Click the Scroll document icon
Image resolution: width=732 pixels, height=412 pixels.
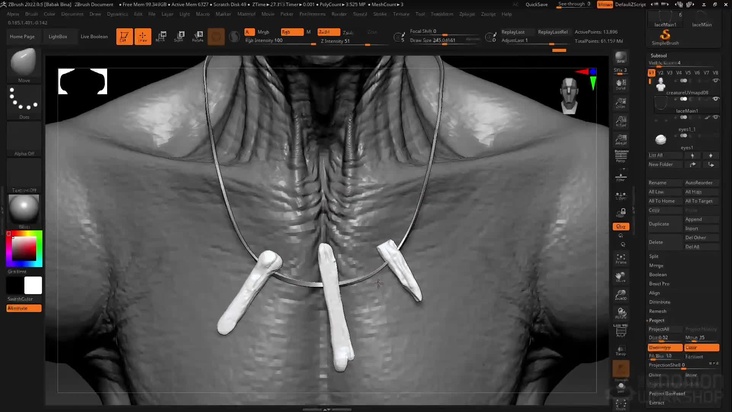[x=620, y=84]
